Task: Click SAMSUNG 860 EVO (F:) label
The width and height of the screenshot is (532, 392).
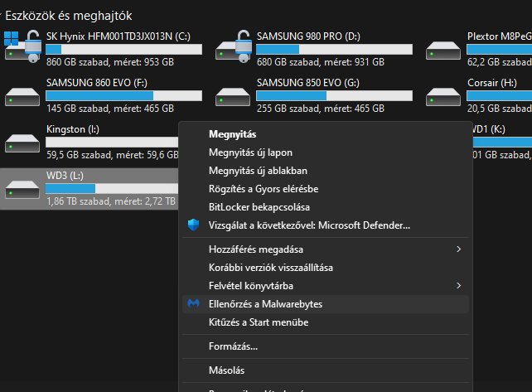Action: (x=97, y=83)
